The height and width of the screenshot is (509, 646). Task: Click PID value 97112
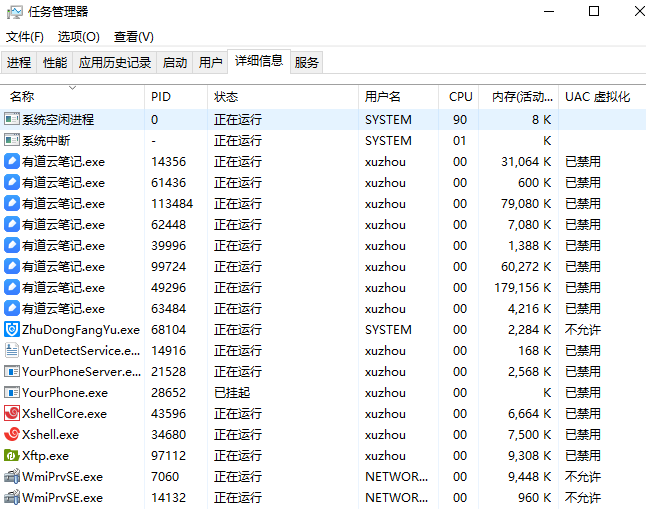[169, 455]
